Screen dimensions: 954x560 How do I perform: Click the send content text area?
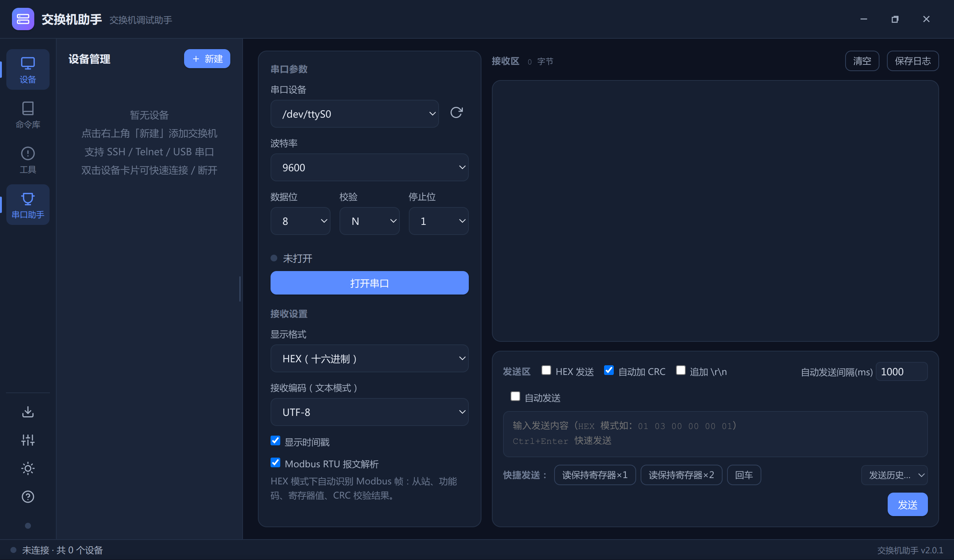715,434
